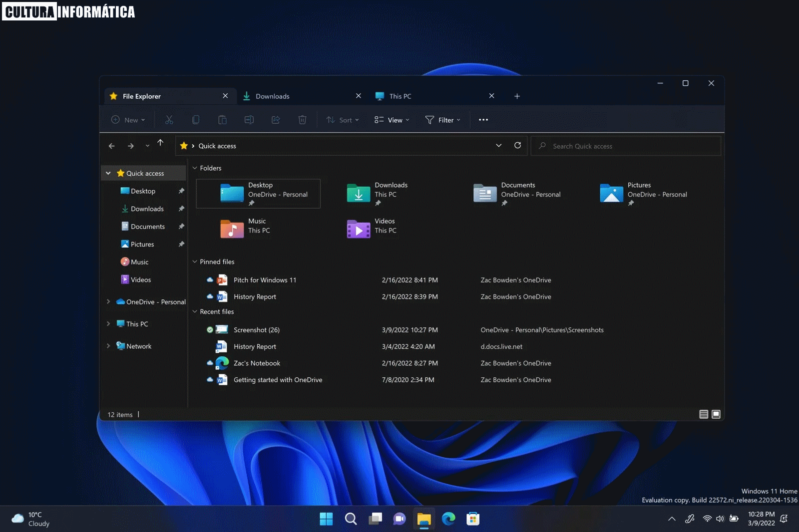Close the Downloads tab

359,96
